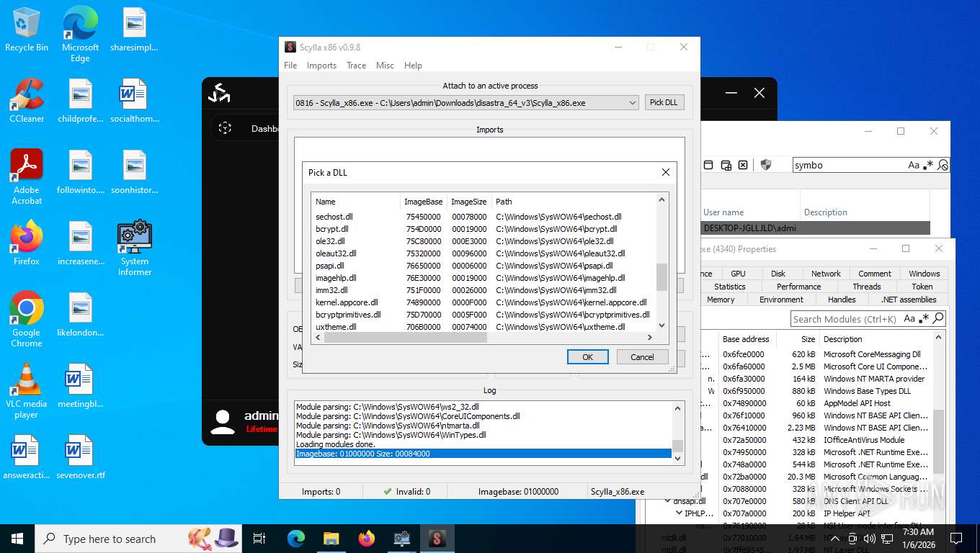Toggle case-sensitive Aa in 'symbo' search field

(914, 165)
